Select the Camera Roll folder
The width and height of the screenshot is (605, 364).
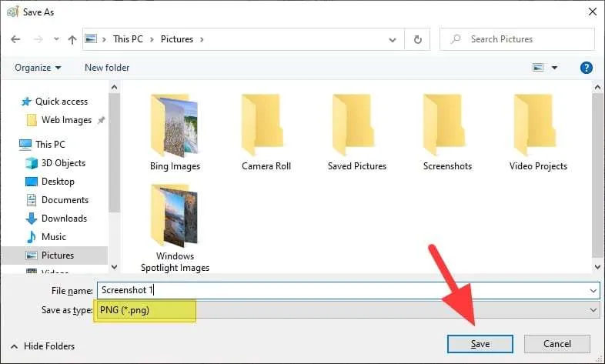coord(266,133)
